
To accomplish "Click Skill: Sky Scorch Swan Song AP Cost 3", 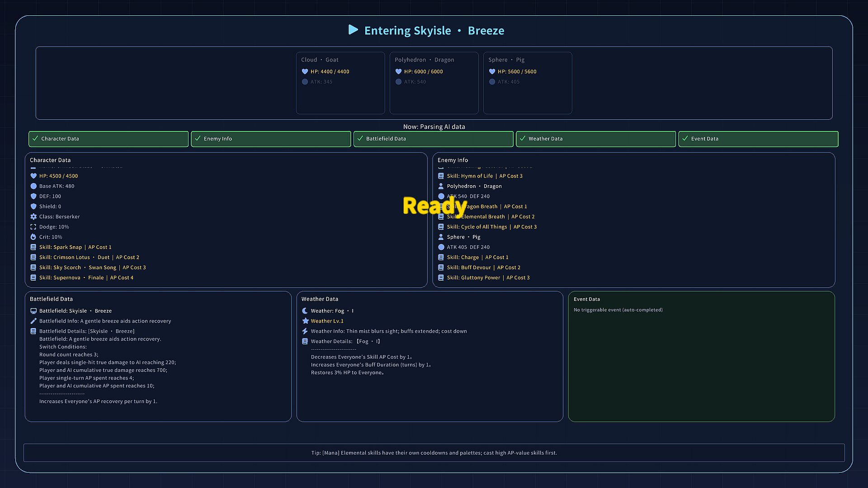I will [x=93, y=267].
